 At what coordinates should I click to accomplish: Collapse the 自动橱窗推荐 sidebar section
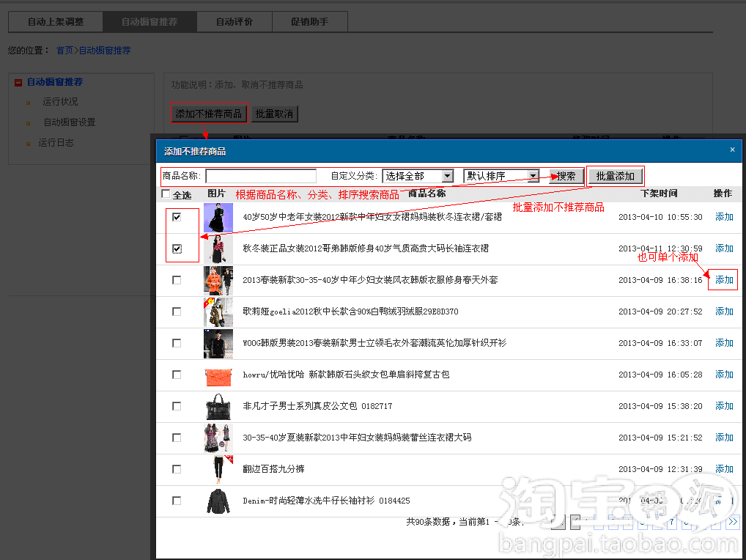pos(18,83)
